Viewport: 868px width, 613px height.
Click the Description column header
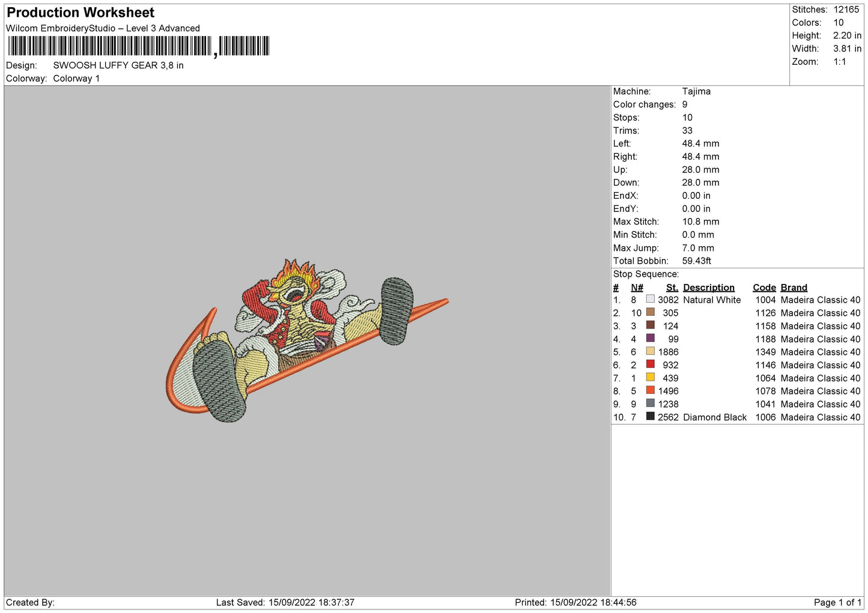coord(708,288)
